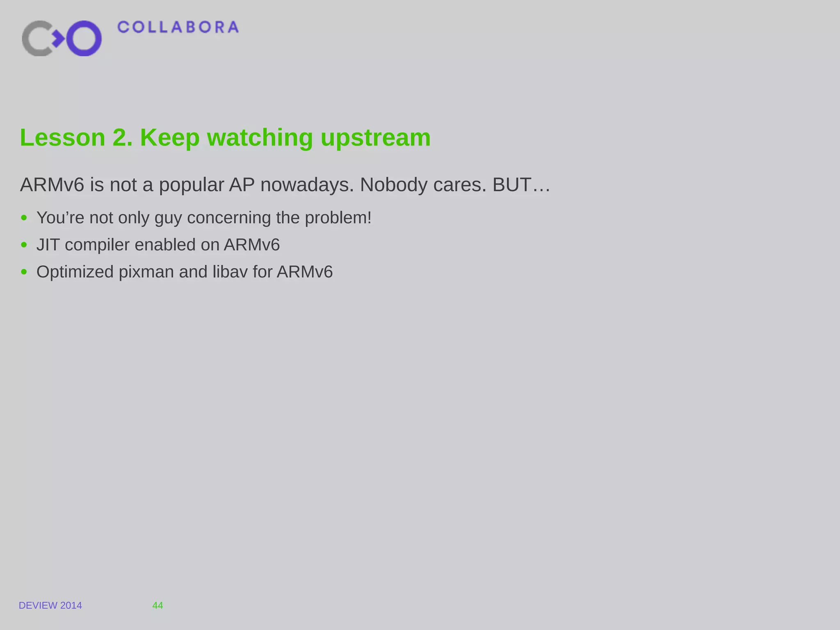Image resolution: width=840 pixels, height=630 pixels.
Task: Click the green bullet before Optimized pixman
Action: coord(24,272)
